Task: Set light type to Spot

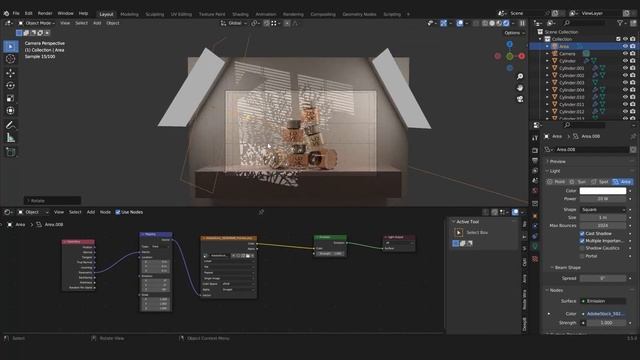Action: (600, 182)
